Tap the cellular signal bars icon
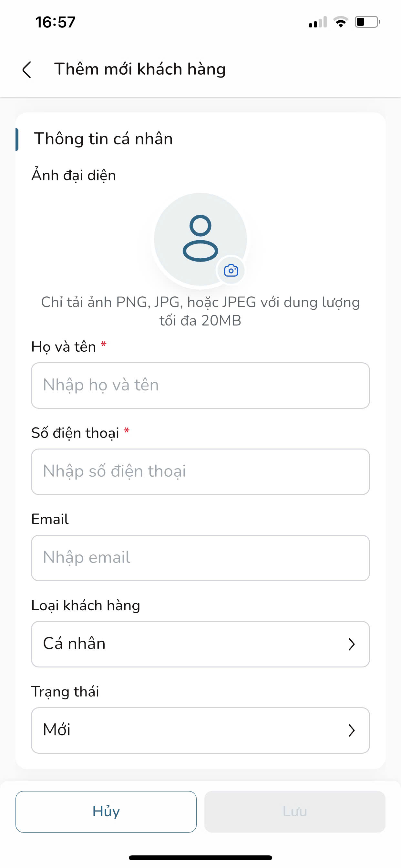Screen dimensions: 401x868 coord(317,22)
